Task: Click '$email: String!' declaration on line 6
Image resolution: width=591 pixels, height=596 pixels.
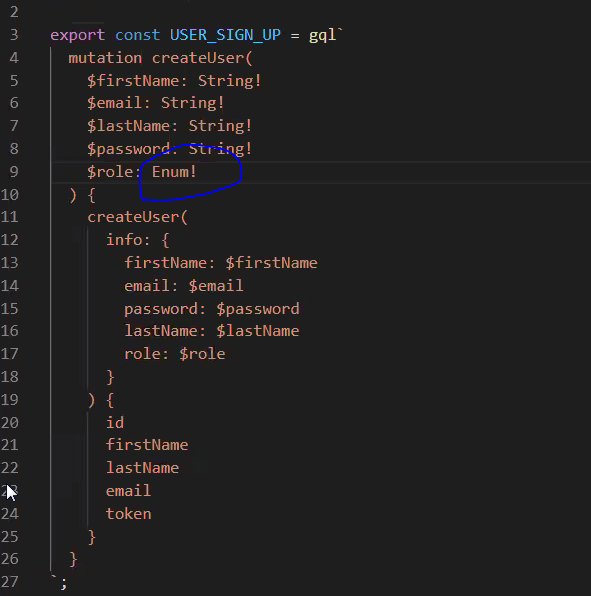Action: point(155,103)
